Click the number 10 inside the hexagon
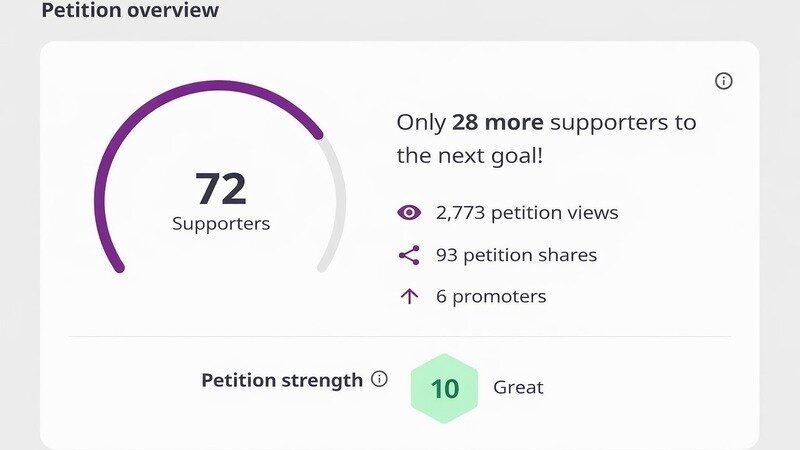Viewport: 800px width, 450px height. coord(444,389)
